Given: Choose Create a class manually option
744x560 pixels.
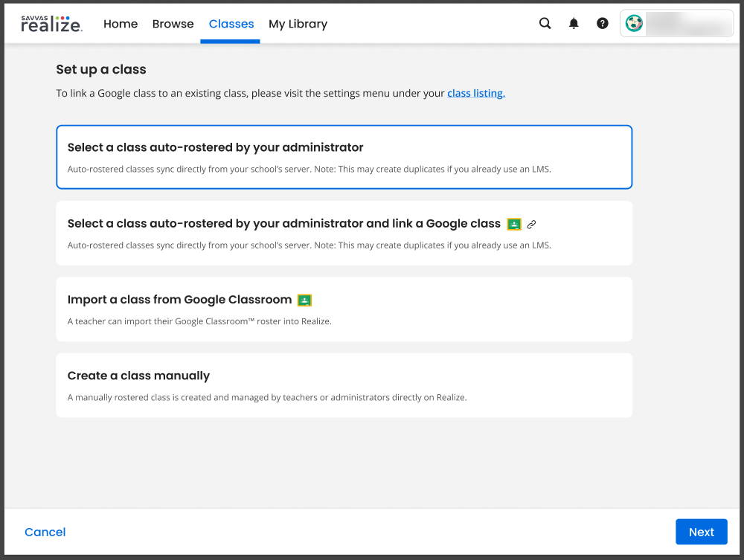Looking at the screenshot, I should (x=344, y=385).
